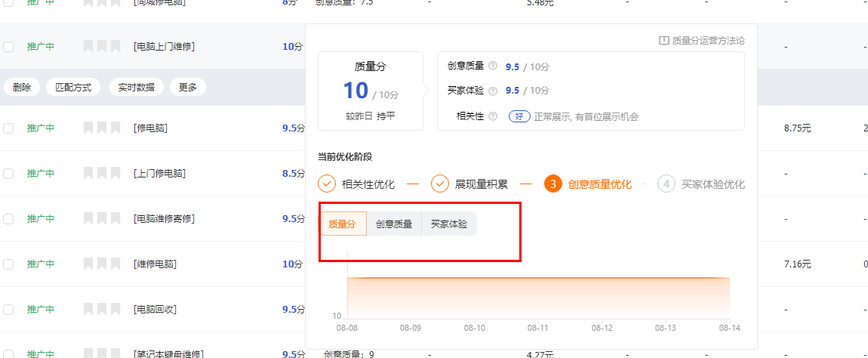
Task: Switch to the 买家体验 chart tab
Action: (x=449, y=224)
